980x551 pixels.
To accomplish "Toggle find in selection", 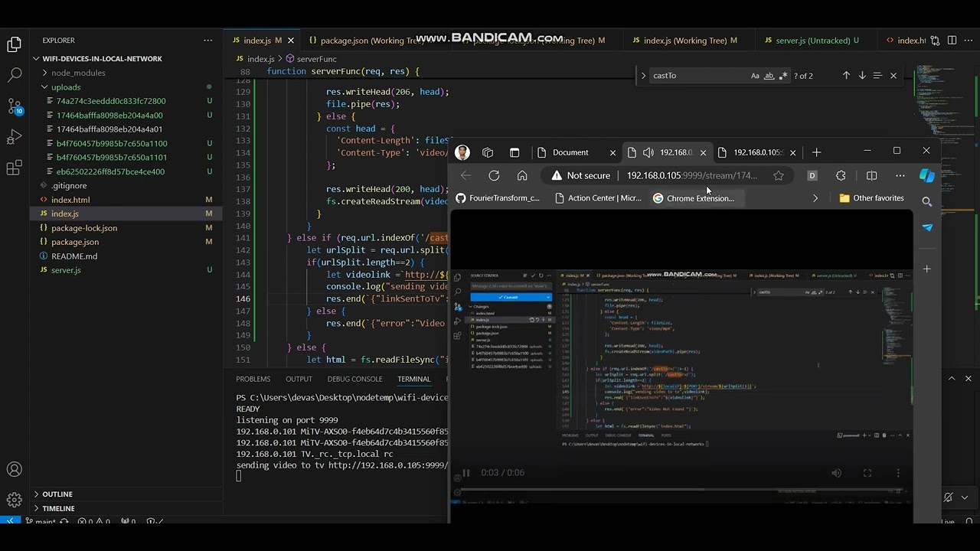I will (877, 76).
